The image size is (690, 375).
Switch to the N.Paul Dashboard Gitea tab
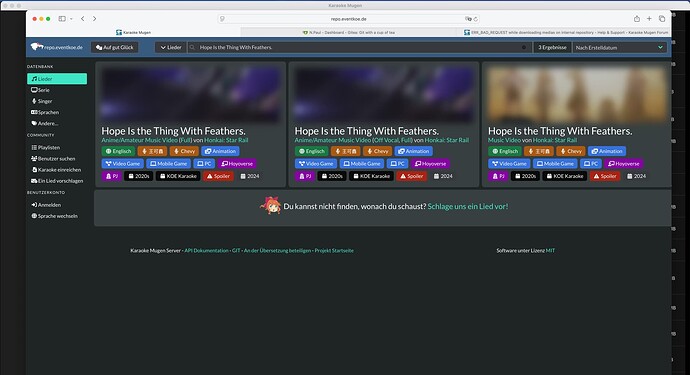coord(349,32)
